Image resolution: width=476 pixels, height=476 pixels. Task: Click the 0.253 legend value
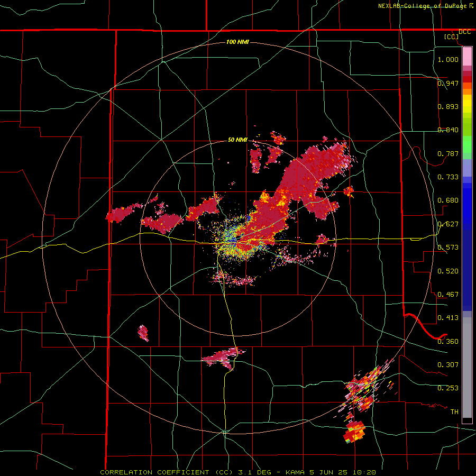448,388
